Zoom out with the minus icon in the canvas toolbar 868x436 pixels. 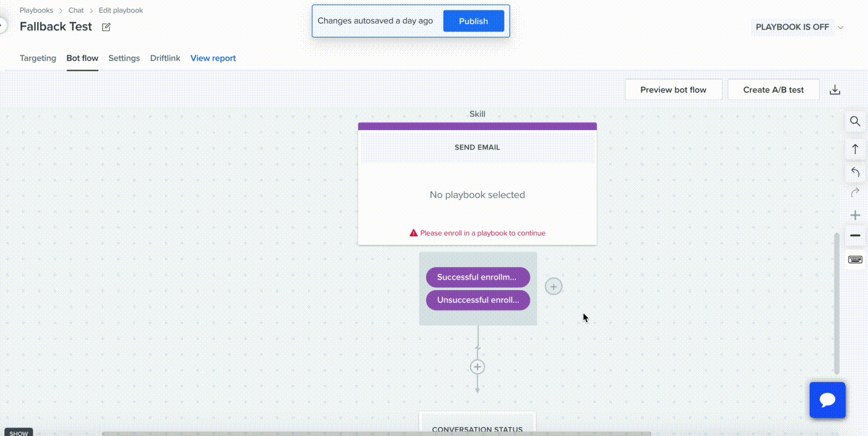click(855, 236)
